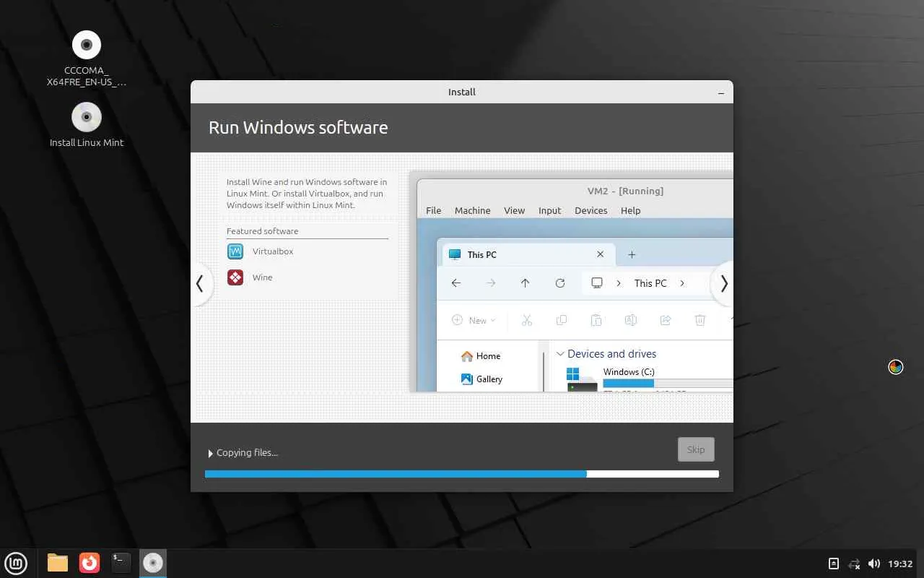Select Gallery in the Explorer sidebar
Viewport: 924px width, 578px height.
tap(481, 379)
